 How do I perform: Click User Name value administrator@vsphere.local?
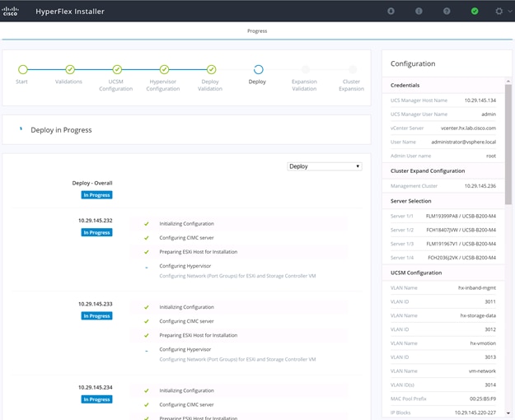pos(463,142)
